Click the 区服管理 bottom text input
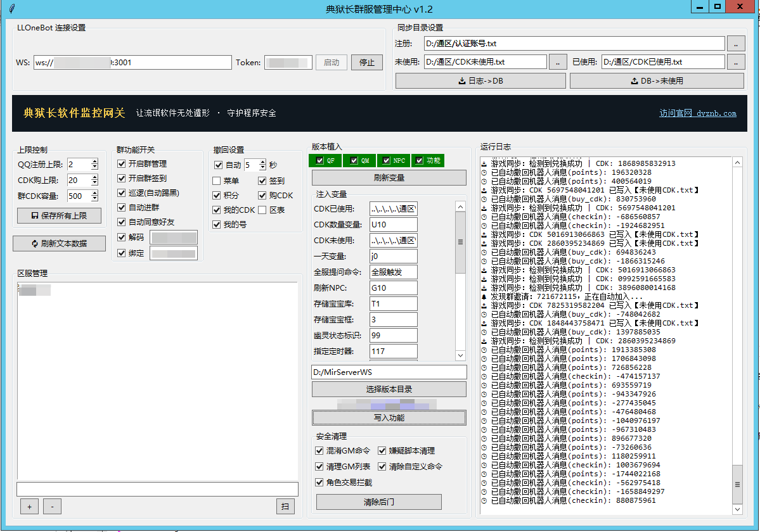Viewport: 760px width, 532px height. pyautogui.click(x=158, y=490)
